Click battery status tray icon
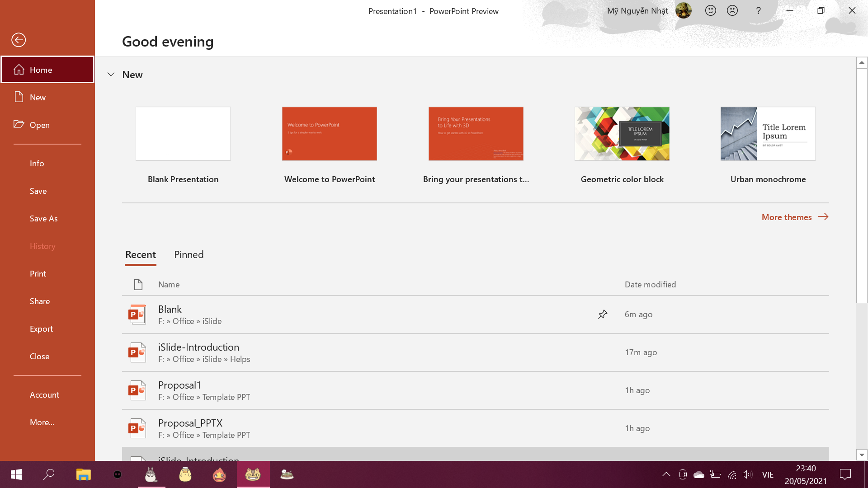 click(715, 474)
